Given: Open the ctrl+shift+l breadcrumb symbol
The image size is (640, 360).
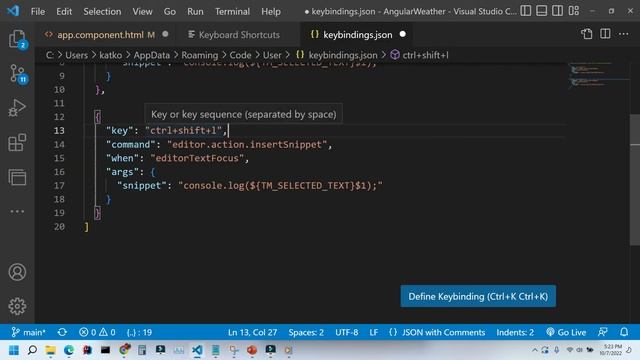Looking at the screenshot, I should [425, 55].
